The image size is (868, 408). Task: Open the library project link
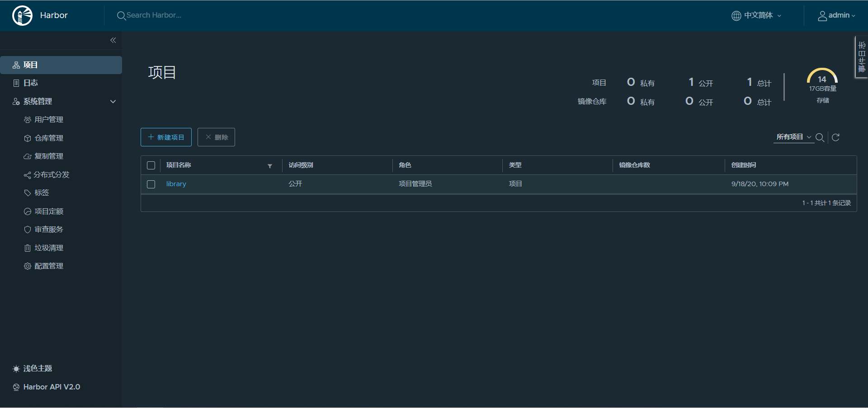click(x=176, y=184)
